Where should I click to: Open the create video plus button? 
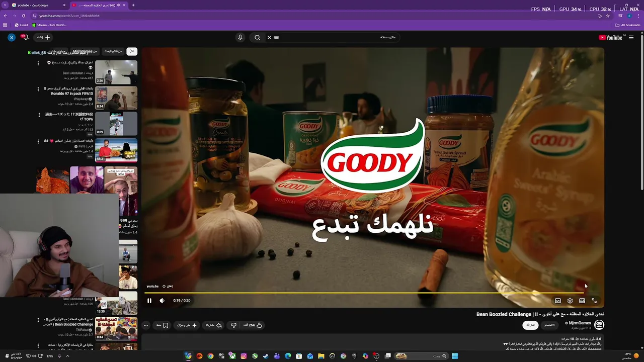click(x=44, y=37)
